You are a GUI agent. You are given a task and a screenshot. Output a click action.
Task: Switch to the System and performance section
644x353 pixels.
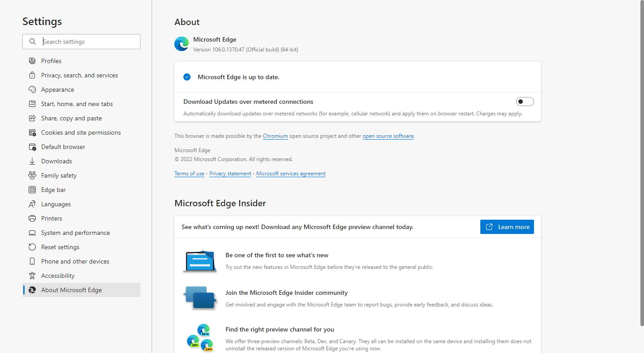pyautogui.click(x=75, y=232)
